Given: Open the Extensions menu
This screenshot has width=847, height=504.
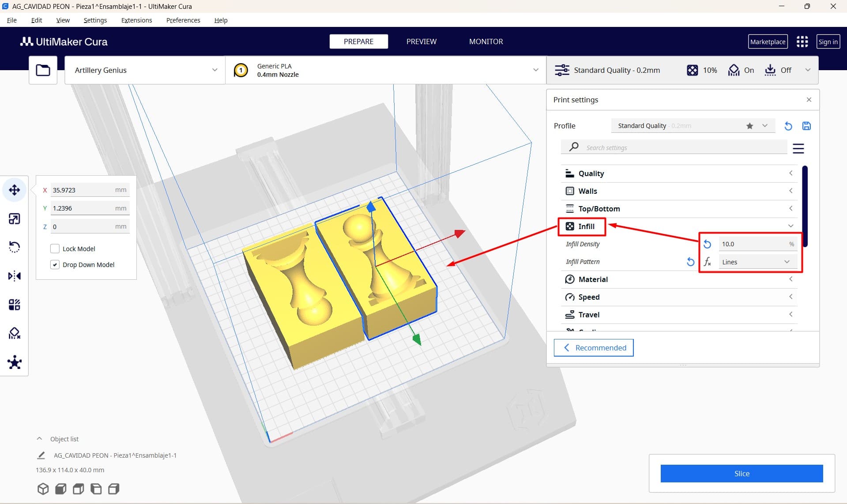Looking at the screenshot, I should pos(137,20).
